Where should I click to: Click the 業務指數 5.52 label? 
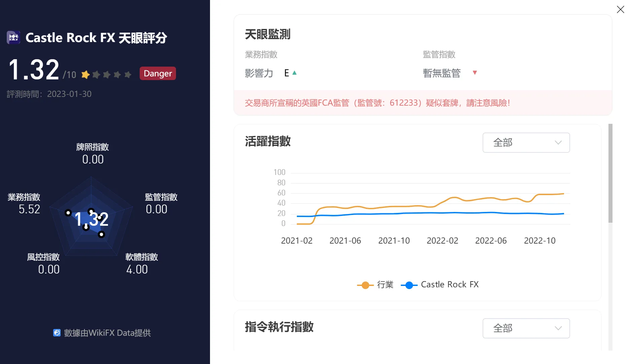[x=24, y=203]
